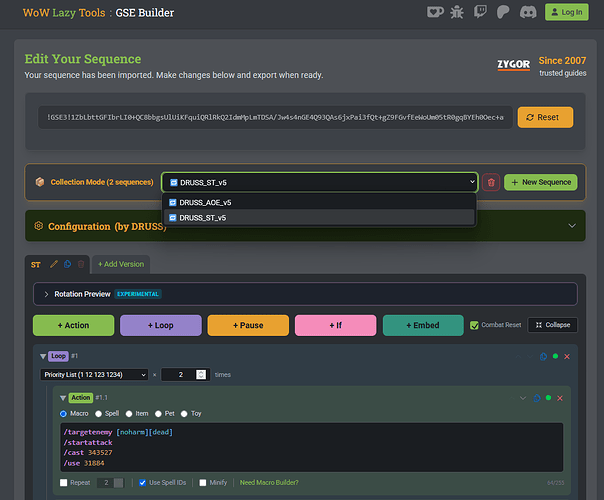Open the Need Macro Builder? link
This screenshot has width=604, height=500.
click(x=269, y=483)
